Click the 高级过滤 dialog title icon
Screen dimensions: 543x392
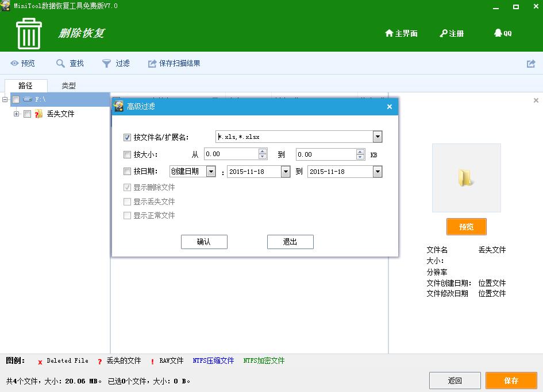click(x=118, y=106)
